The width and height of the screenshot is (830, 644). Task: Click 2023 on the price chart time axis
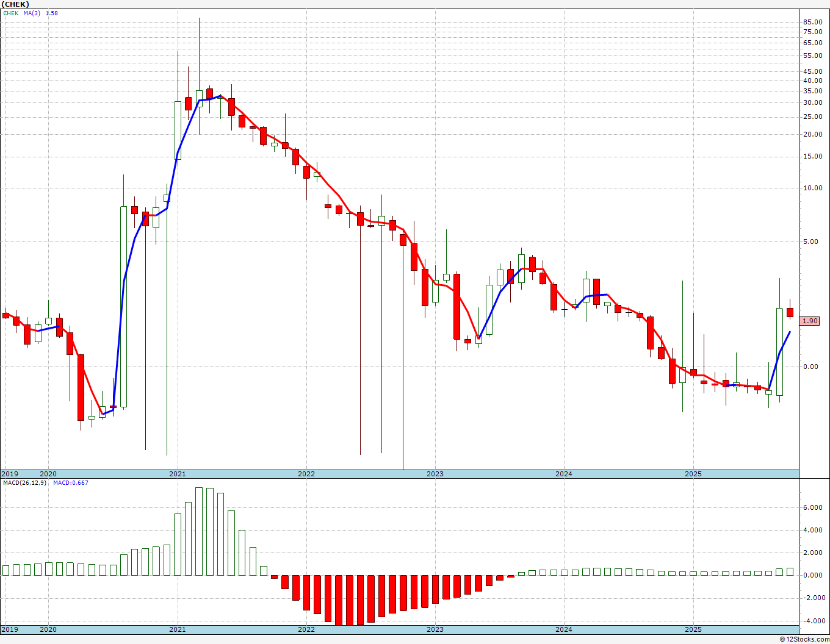pos(435,474)
